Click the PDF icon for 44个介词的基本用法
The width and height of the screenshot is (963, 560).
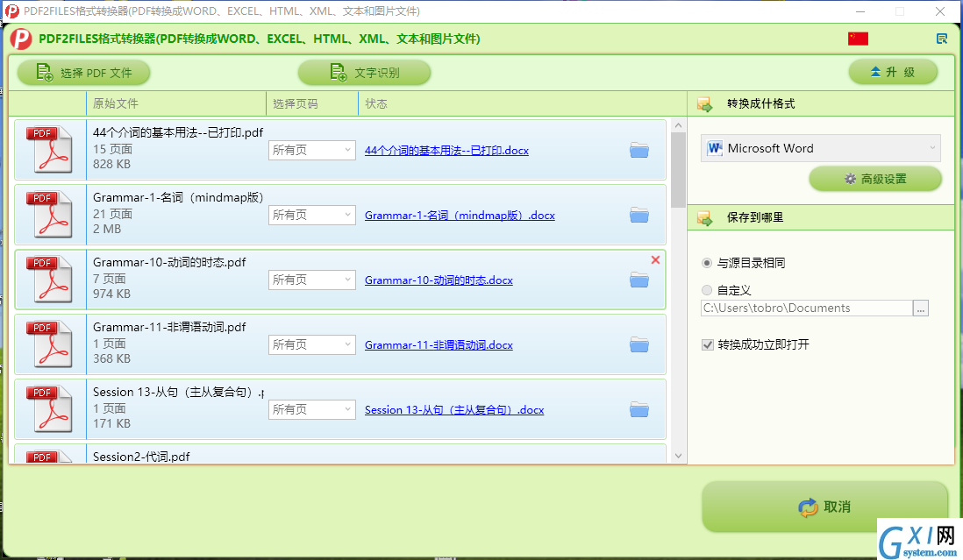[49, 150]
